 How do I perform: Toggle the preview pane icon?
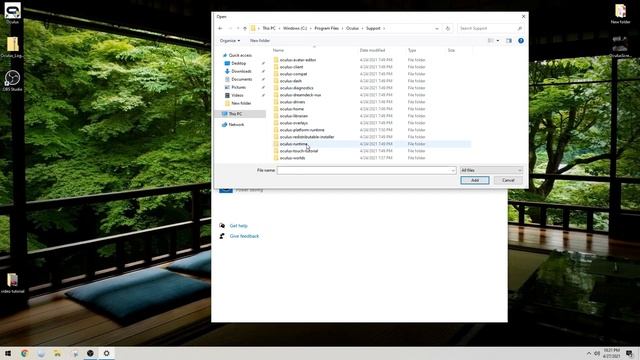click(x=509, y=40)
